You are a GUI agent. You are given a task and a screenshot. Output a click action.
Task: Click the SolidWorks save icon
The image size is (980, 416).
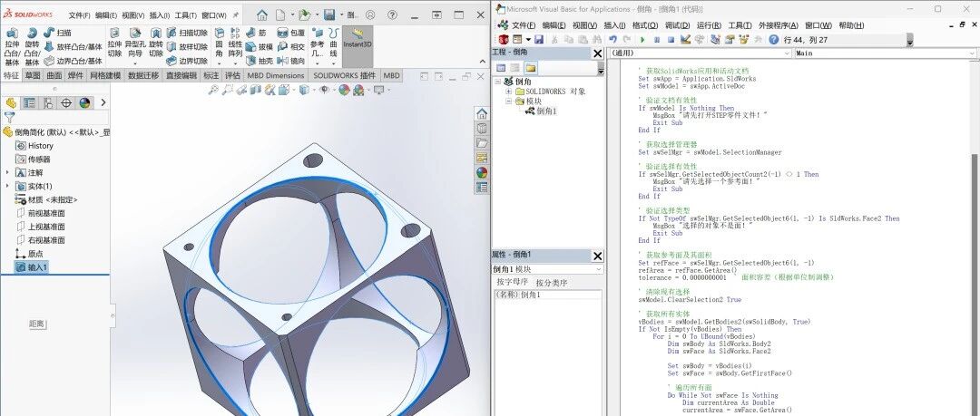click(x=329, y=15)
